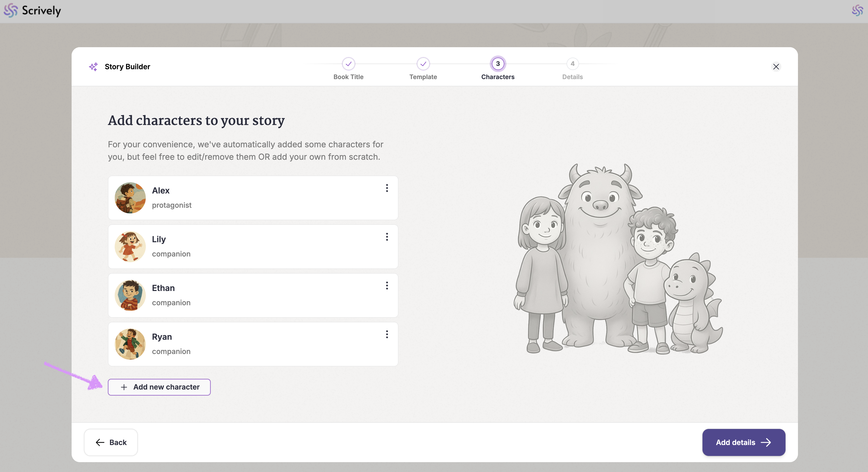
Task: Click Lily's avatar thumbnail
Action: [x=130, y=247]
